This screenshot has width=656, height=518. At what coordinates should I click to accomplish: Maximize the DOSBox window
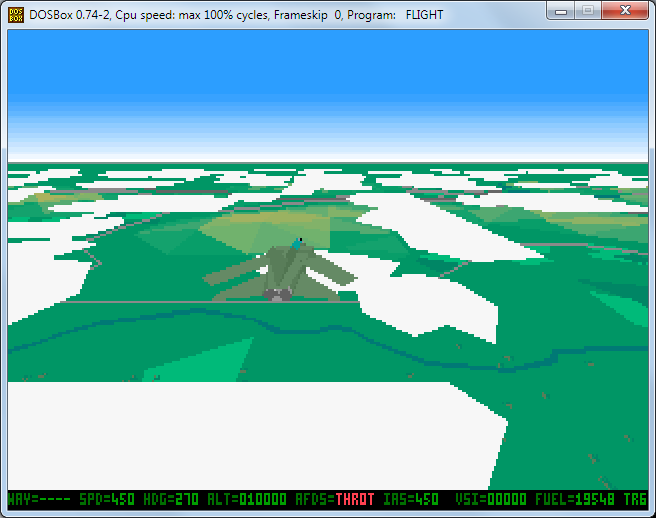tap(590, 11)
